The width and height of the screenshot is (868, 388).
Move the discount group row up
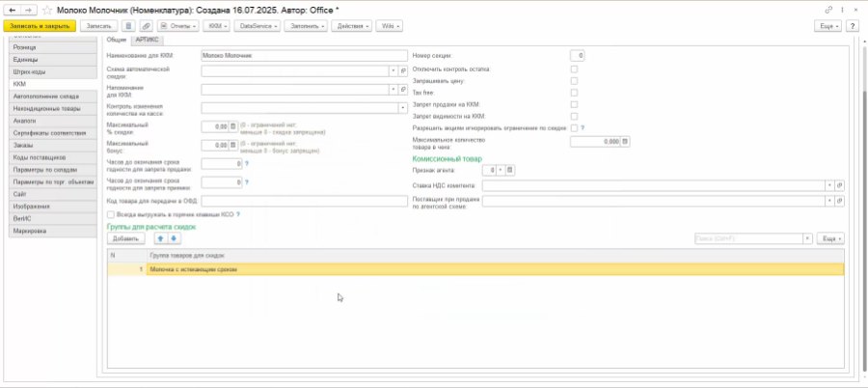160,238
